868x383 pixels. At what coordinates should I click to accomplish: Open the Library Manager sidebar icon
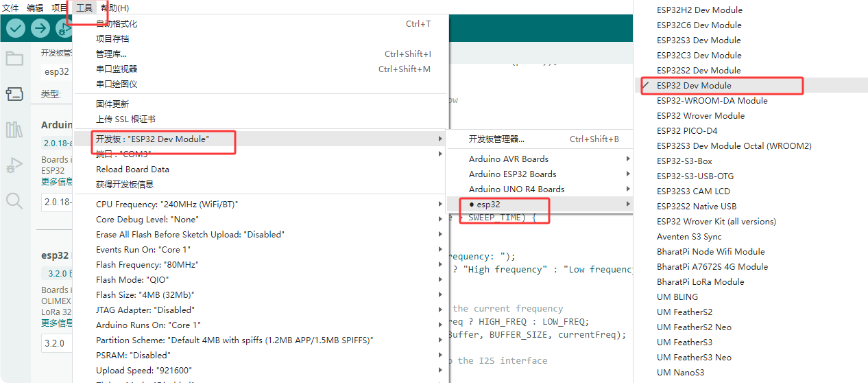point(14,130)
